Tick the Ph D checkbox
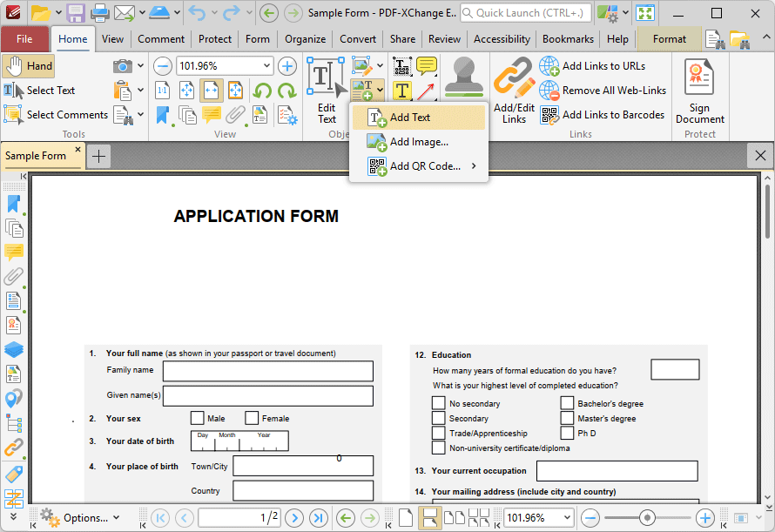775x532 pixels. point(567,433)
